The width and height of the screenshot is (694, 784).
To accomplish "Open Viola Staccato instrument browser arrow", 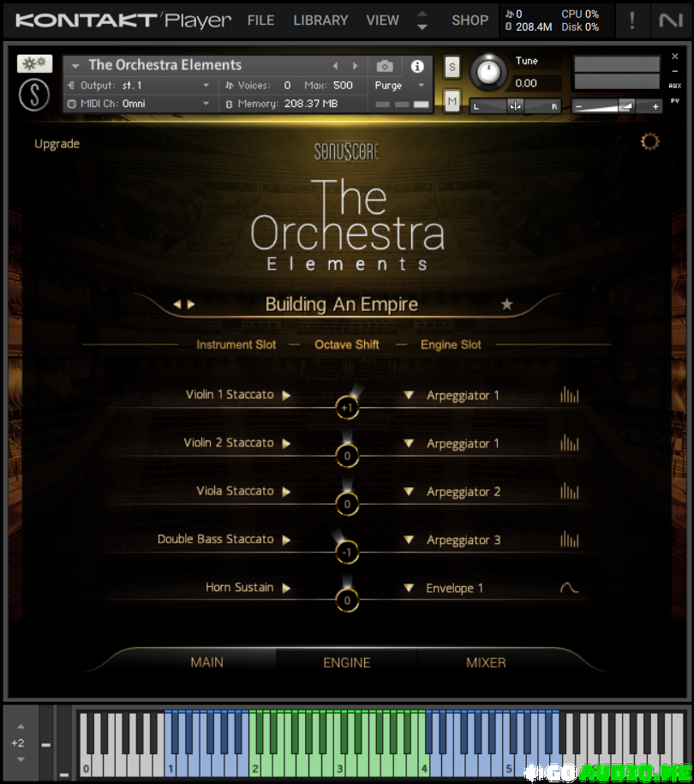I will [286, 492].
